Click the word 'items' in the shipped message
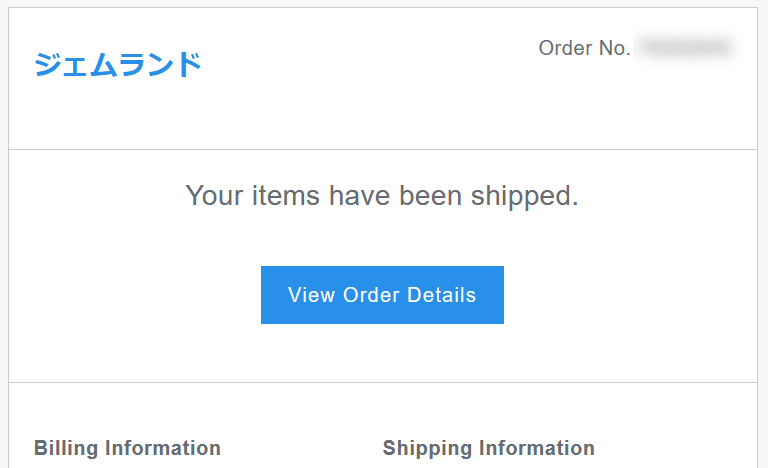The width and height of the screenshot is (768, 468). 286,196
